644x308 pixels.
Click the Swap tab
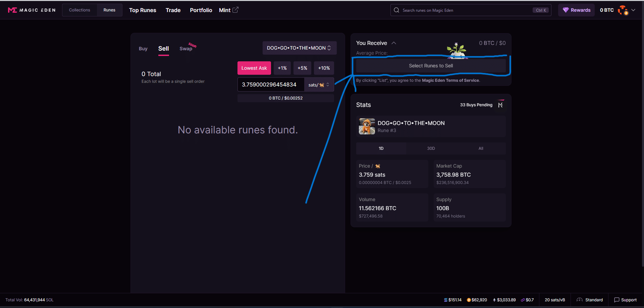pyautogui.click(x=186, y=49)
